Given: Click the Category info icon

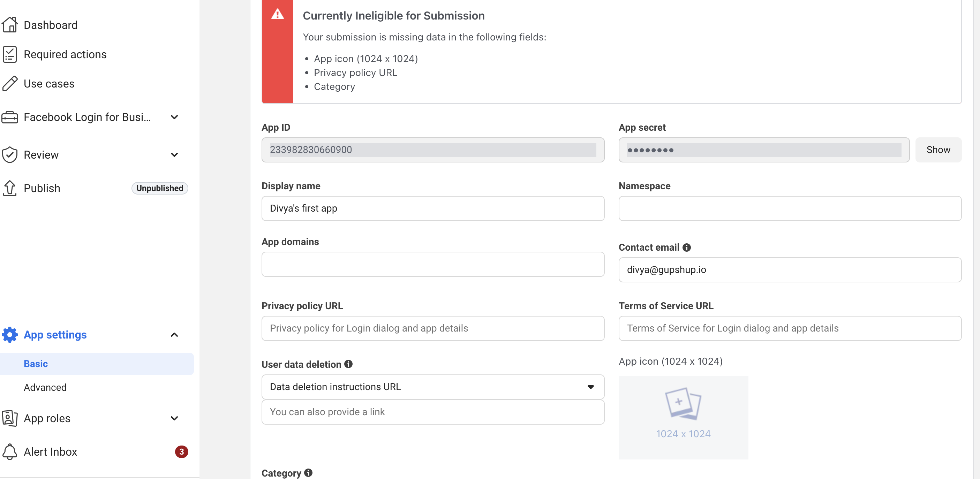Looking at the screenshot, I should [x=309, y=472].
